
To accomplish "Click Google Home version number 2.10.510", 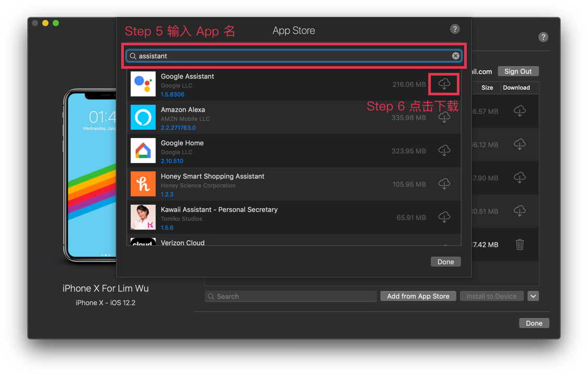I will click(172, 161).
